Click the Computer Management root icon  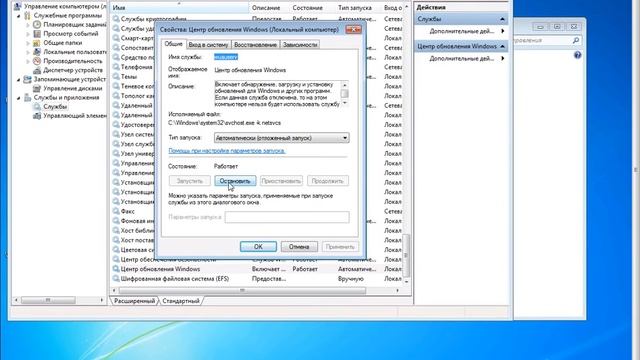point(18,6)
